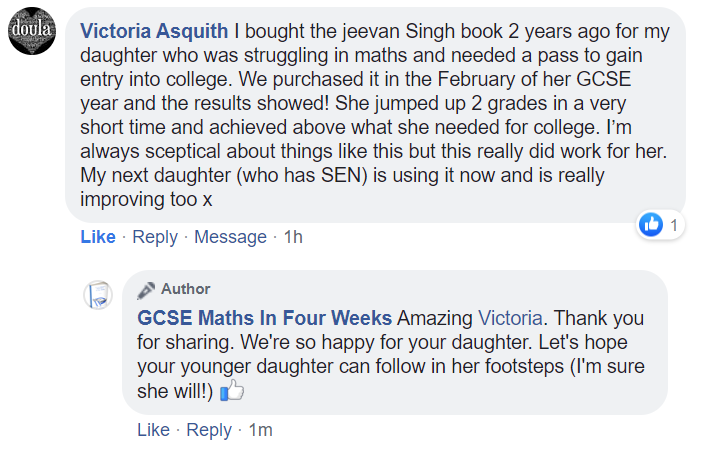Reply to Victoria Asquith's comment

[155, 237]
